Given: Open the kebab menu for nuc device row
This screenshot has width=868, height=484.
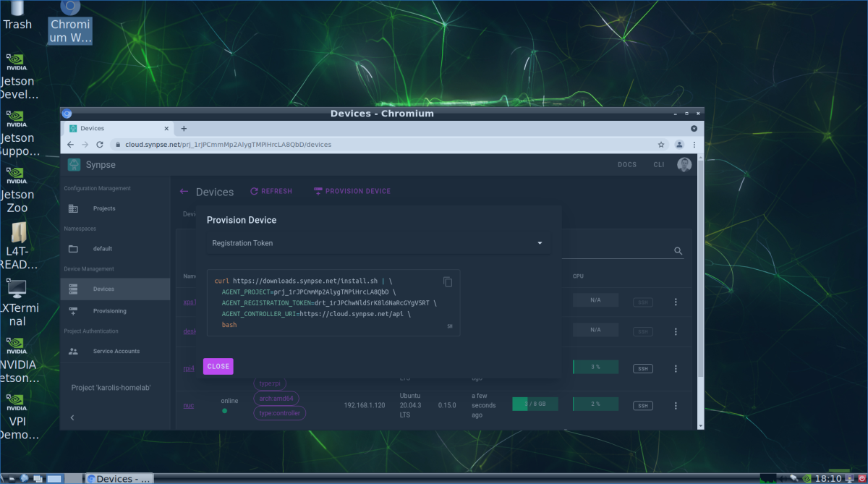Looking at the screenshot, I should (x=676, y=405).
